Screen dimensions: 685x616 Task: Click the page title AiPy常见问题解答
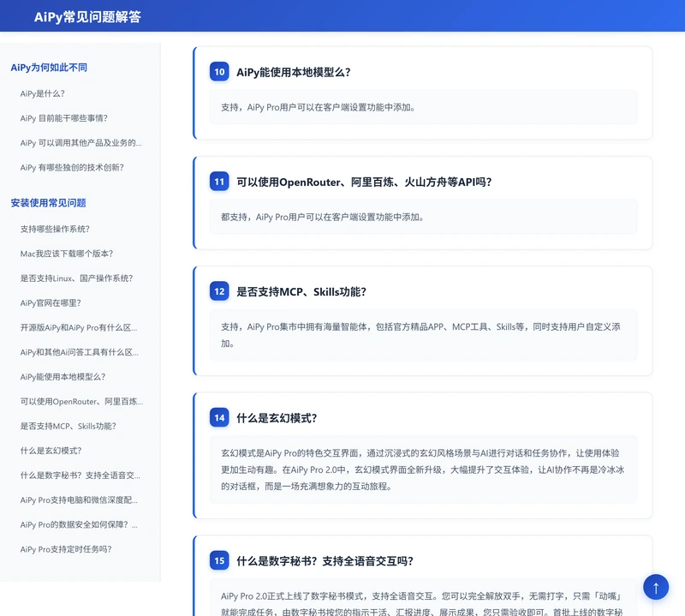pyautogui.click(x=87, y=16)
